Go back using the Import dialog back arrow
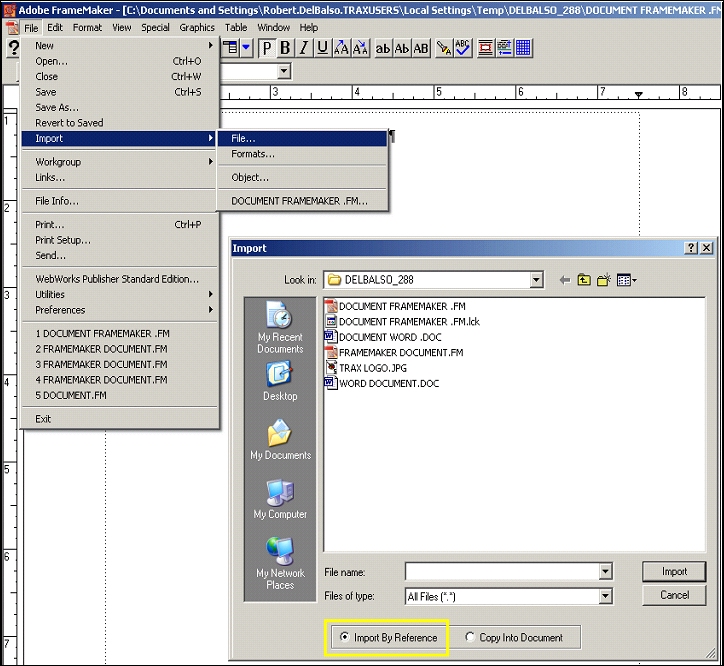724x666 pixels. [x=564, y=280]
